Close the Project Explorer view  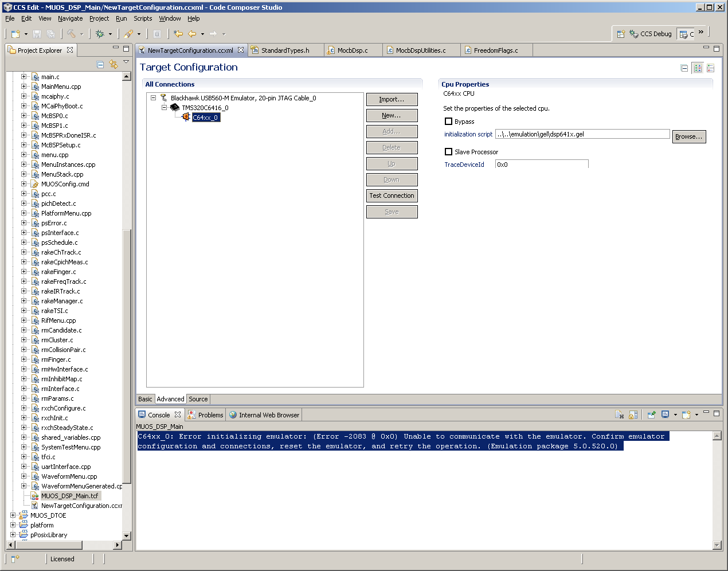click(70, 50)
